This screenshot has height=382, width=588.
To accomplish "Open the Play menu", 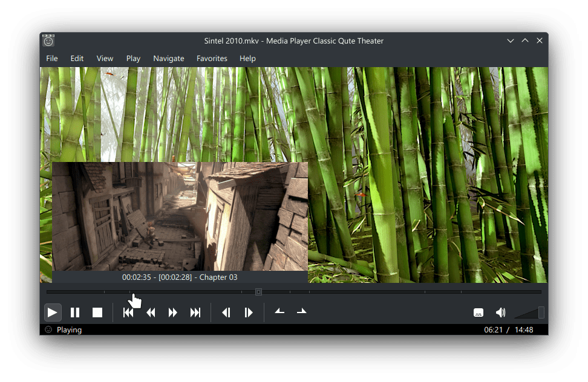I will 133,59.
